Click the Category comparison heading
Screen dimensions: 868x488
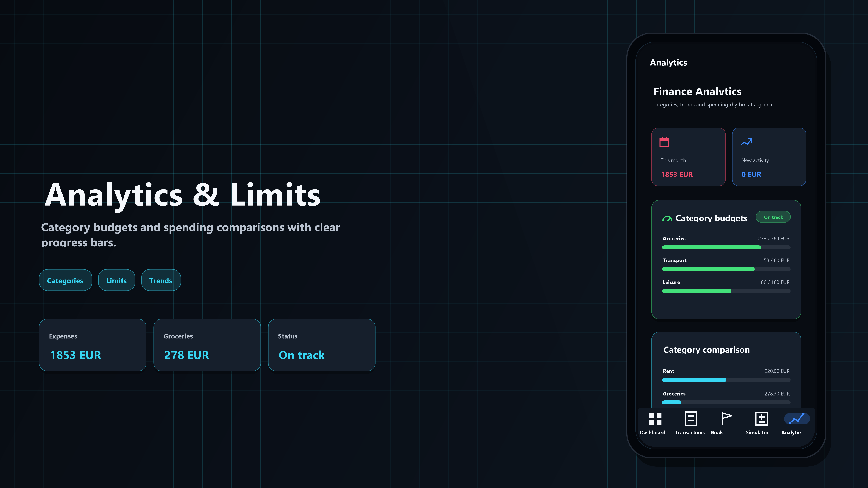pos(707,350)
